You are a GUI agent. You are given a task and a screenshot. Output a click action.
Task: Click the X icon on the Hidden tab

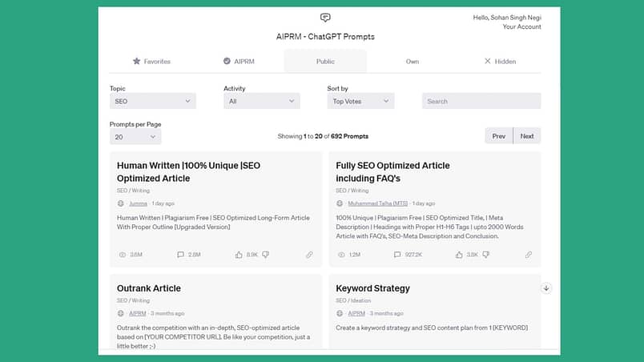point(488,61)
